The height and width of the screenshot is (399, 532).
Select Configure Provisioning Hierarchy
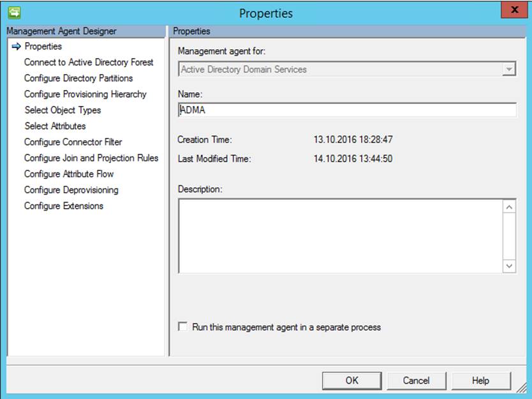(x=84, y=94)
